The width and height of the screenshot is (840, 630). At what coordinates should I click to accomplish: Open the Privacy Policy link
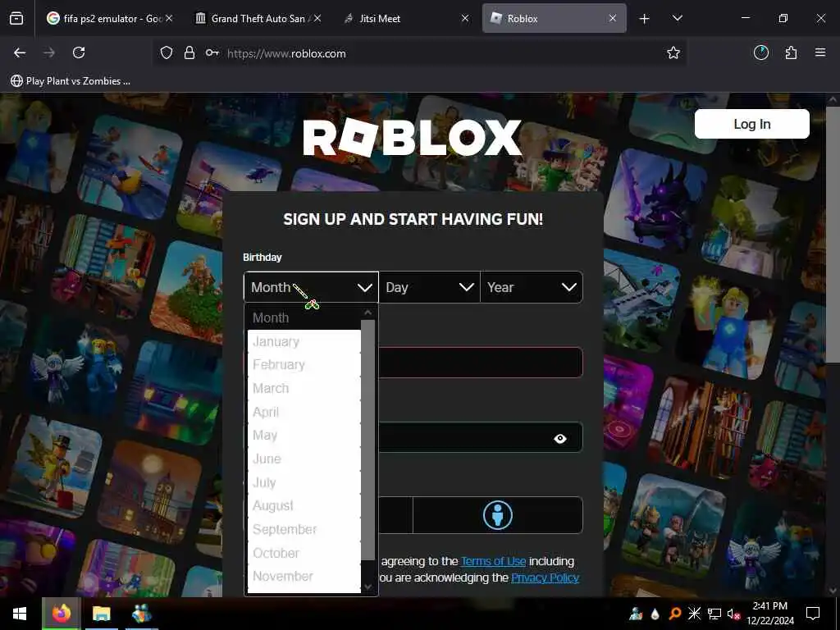[546, 577]
